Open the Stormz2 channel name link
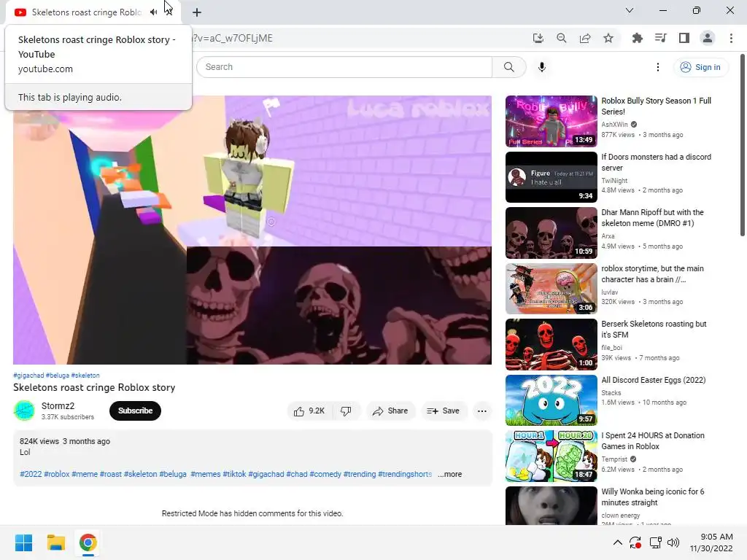747x560 pixels. click(x=58, y=405)
